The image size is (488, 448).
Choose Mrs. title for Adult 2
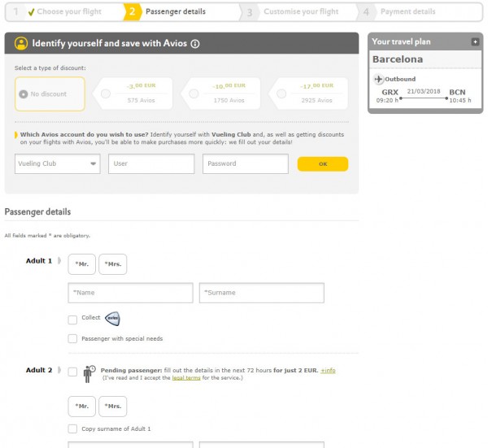113,407
